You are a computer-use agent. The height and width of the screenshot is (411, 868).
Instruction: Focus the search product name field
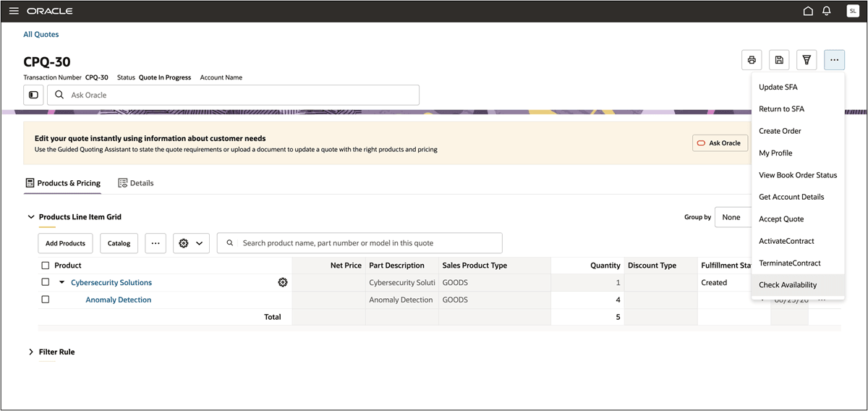point(359,243)
